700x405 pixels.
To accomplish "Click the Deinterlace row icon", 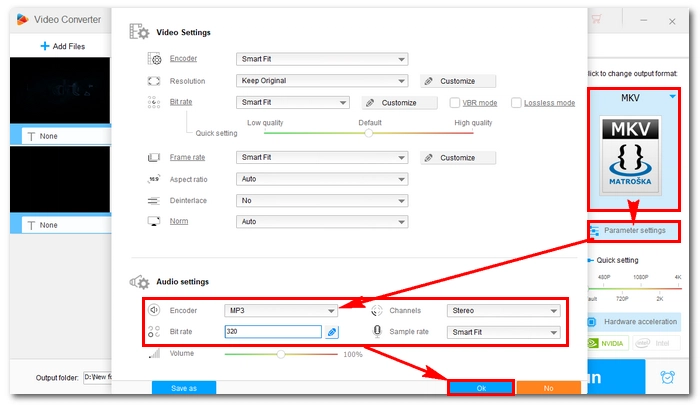I will 154,201.
